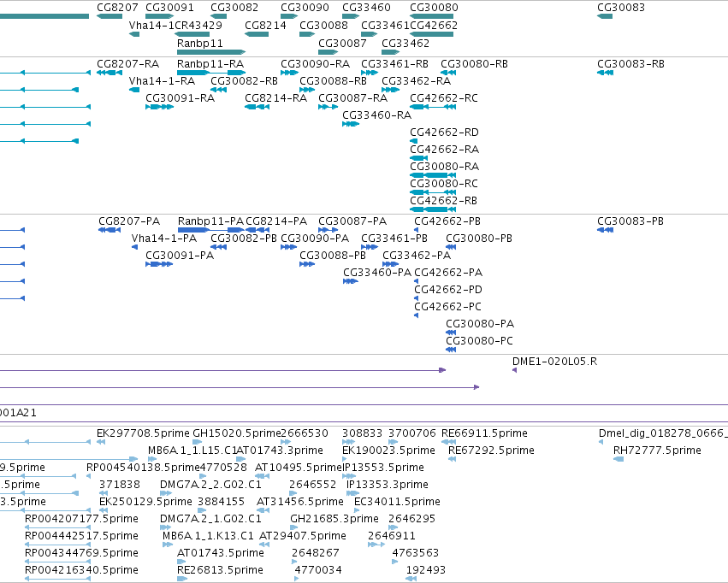The image size is (728, 583).
Task: Open the GH15020.5prime EST label
Action: pyautogui.click(x=237, y=433)
